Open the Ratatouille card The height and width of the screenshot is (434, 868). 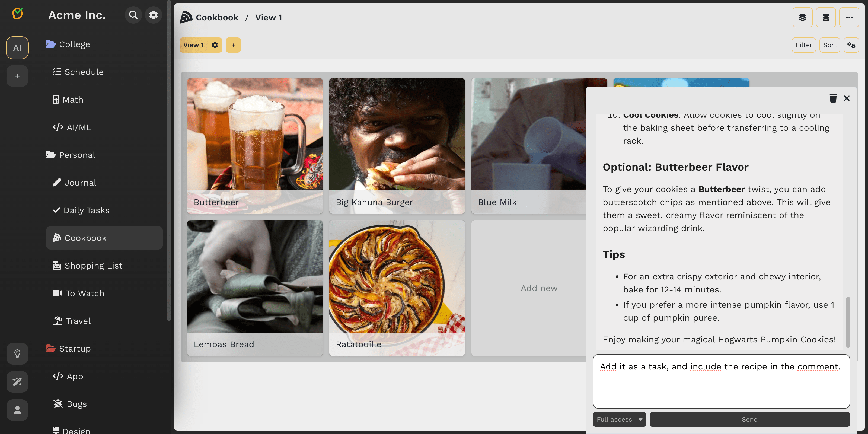(397, 288)
